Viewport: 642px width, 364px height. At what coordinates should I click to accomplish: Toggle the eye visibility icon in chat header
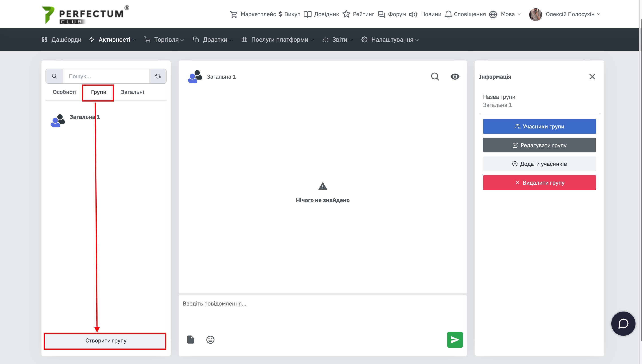tap(455, 76)
